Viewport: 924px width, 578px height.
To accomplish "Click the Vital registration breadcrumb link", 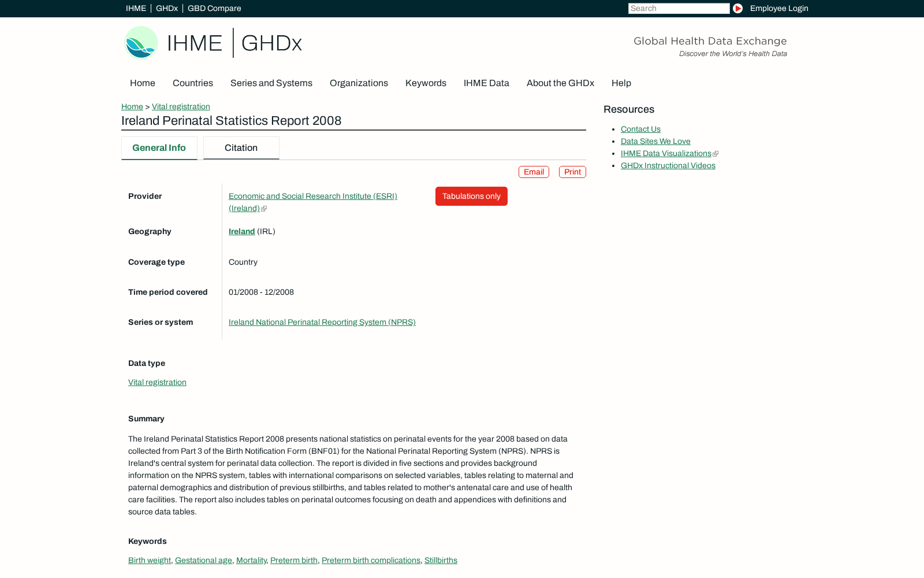I will point(181,106).
